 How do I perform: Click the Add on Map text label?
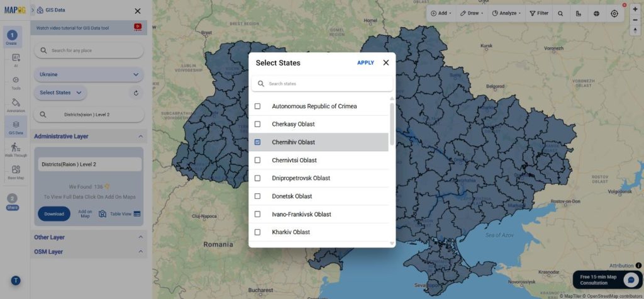click(85, 214)
